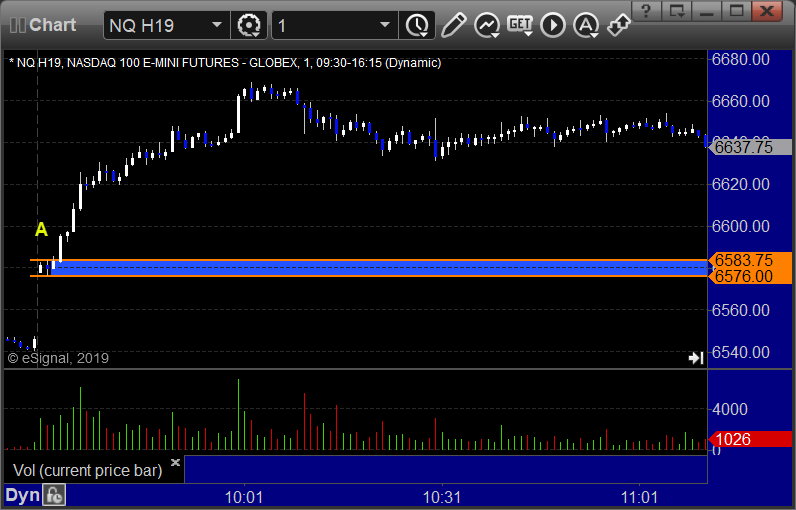This screenshot has height=510, width=796.
Task: Click the 10:31 time axis label
Action: (x=442, y=497)
